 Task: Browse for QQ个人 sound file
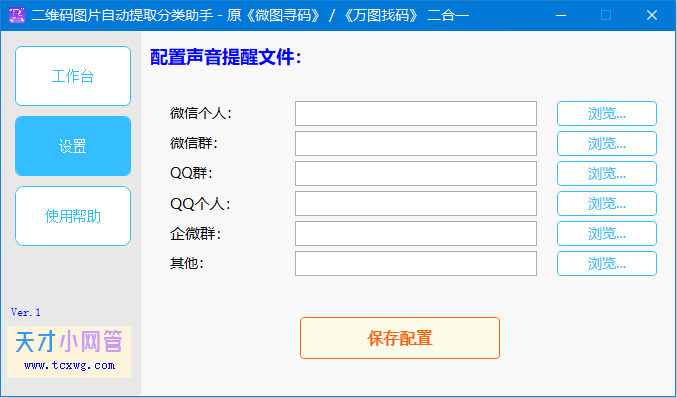point(607,203)
